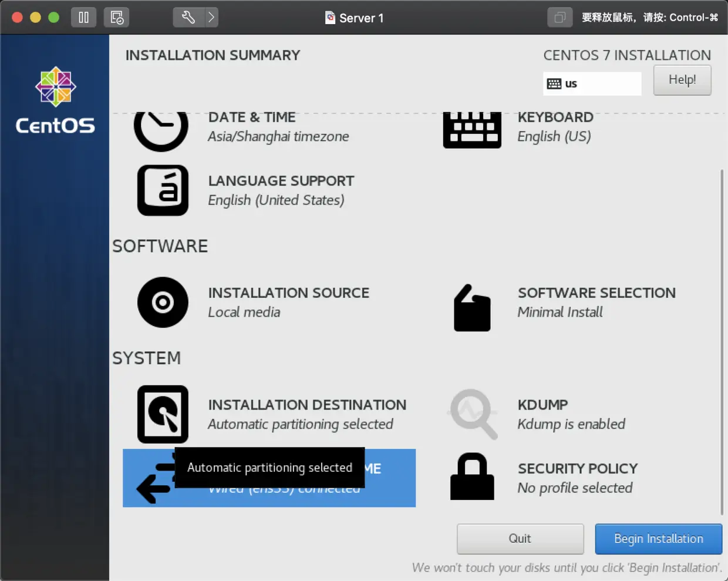Open INSTALLATION DESTINATION label

pos(307,405)
